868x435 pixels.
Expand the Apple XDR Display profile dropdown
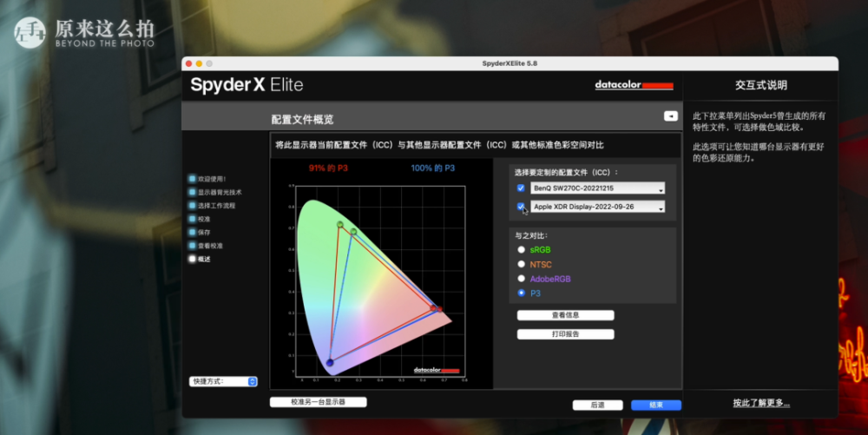[x=597, y=207]
